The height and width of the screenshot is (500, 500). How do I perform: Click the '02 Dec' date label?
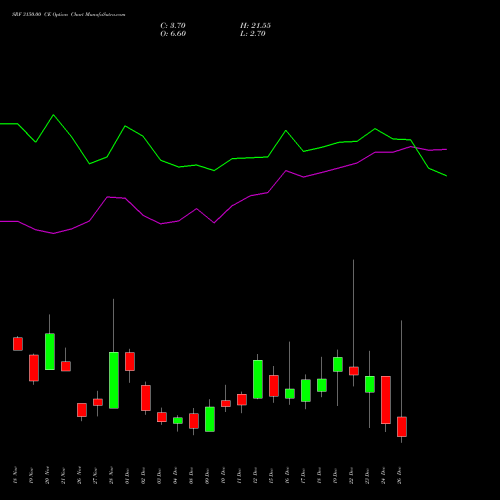click(x=143, y=475)
